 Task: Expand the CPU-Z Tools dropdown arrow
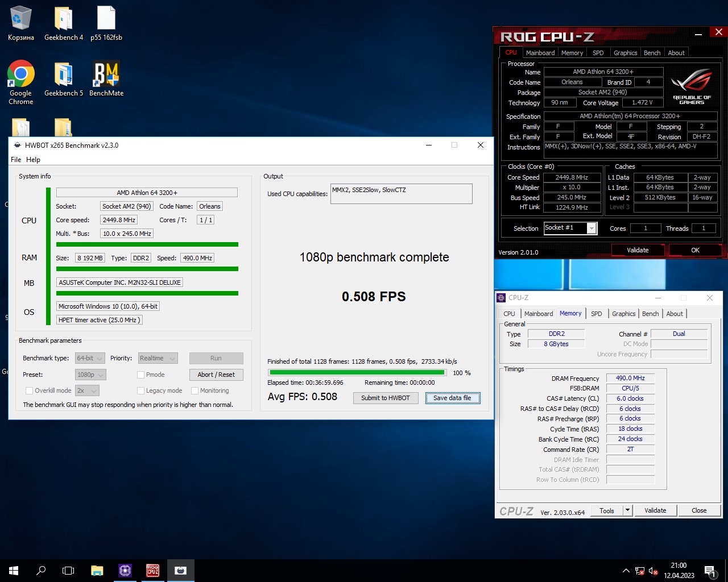[627, 510]
